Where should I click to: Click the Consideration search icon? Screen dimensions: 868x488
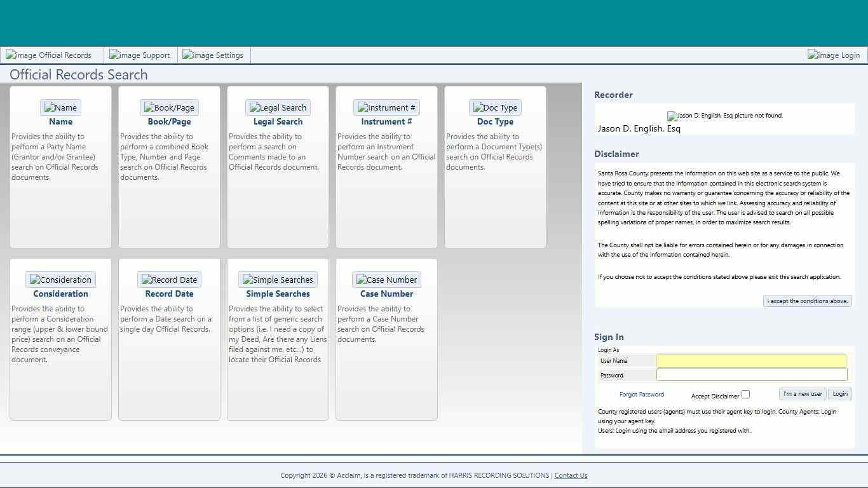[x=60, y=279]
